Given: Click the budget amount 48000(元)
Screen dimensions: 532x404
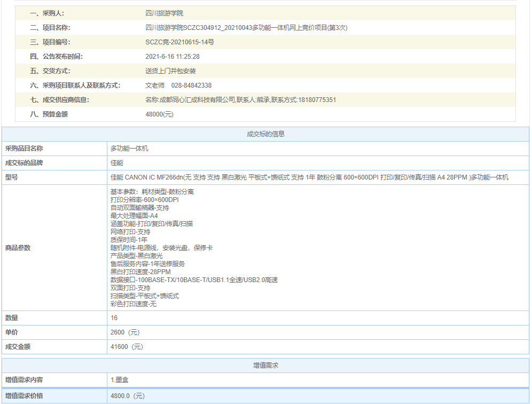Looking at the screenshot, I should click(x=160, y=114).
